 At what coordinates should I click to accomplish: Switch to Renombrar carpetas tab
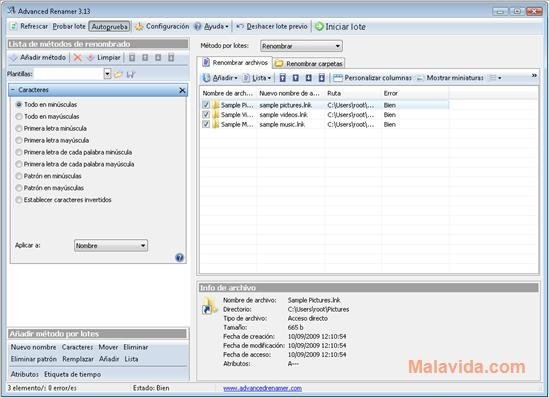(x=309, y=63)
